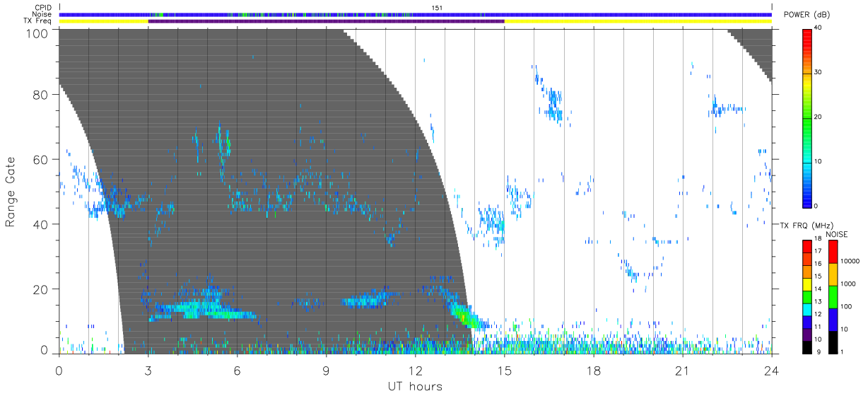Click the UT hours axis title
This screenshot has width=868, height=401.
(x=415, y=386)
